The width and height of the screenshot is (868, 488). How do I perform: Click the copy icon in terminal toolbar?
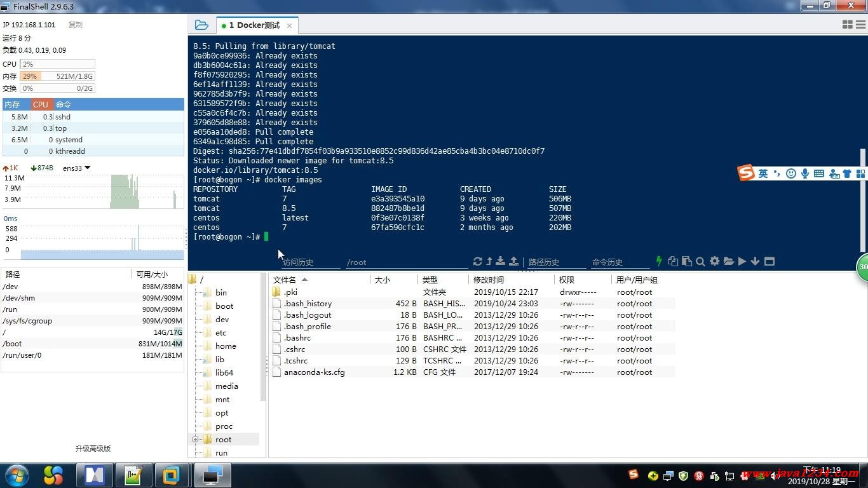[673, 261]
